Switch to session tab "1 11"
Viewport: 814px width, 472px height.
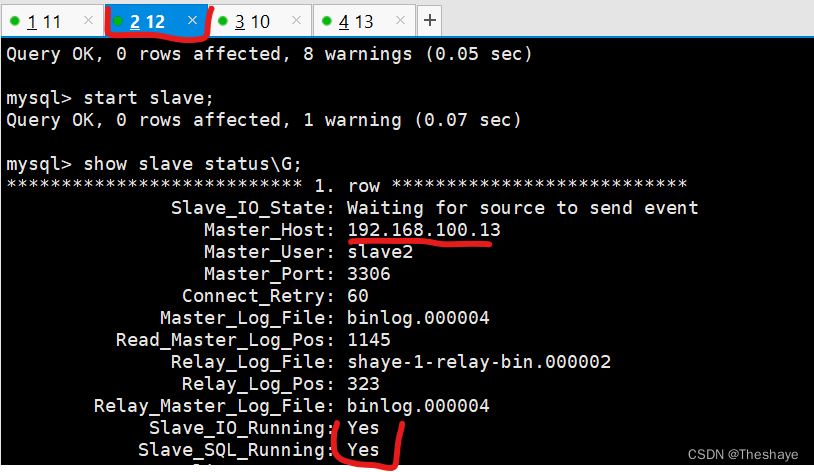[52, 21]
